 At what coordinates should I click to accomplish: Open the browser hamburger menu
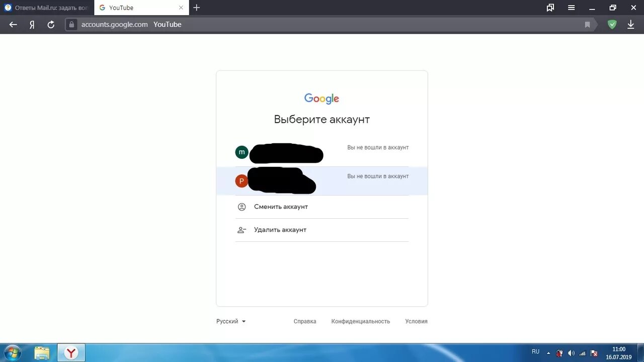572,8
